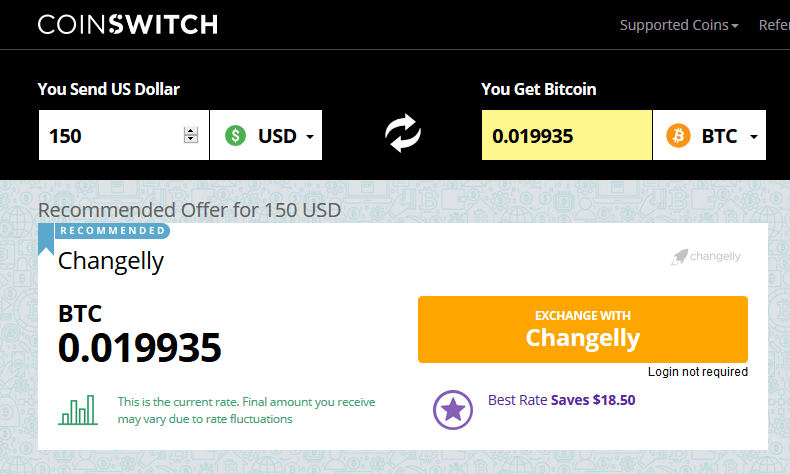This screenshot has height=474, width=790.
Task: Click the green dollar sign icon
Action: tap(235, 136)
